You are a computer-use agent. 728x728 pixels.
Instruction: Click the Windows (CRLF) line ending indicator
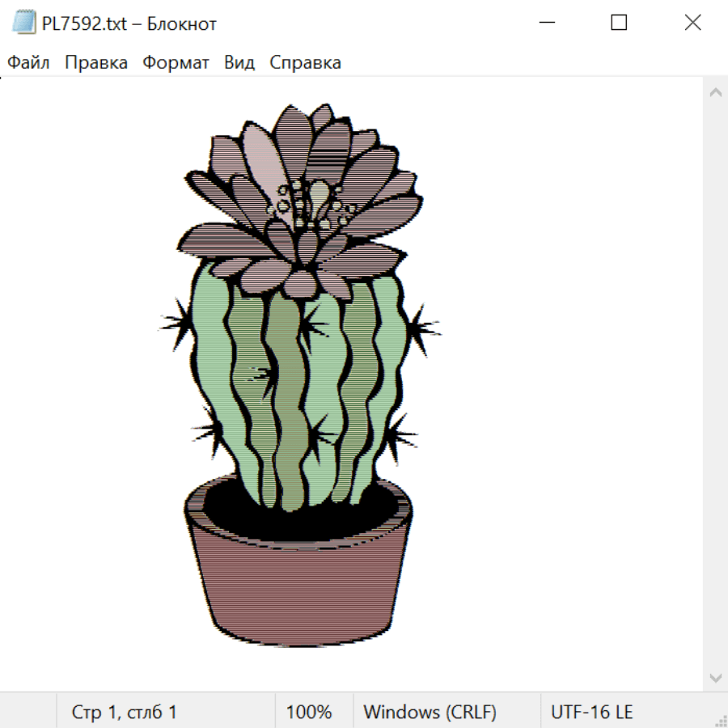430,713
